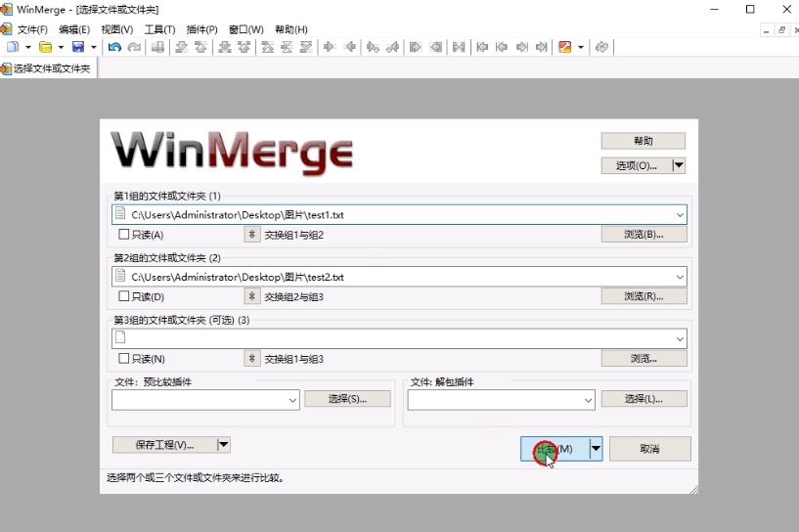Click the New document toolbar icon
The width and height of the screenshot is (799, 532).
point(13,47)
